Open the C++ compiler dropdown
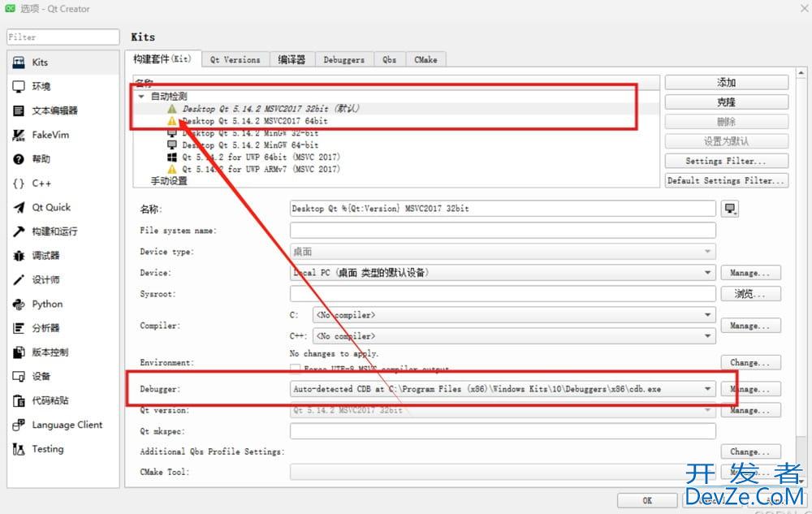 coord(514,336)
